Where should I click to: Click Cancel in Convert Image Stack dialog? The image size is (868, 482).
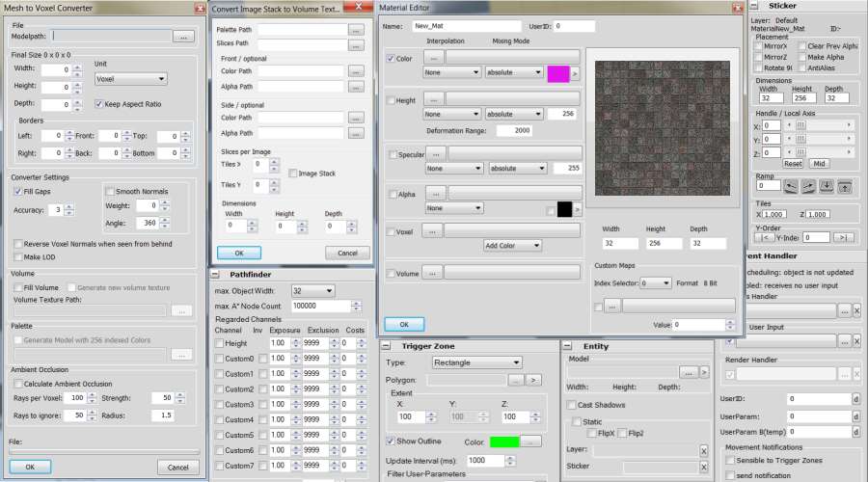tap(347, 253)
